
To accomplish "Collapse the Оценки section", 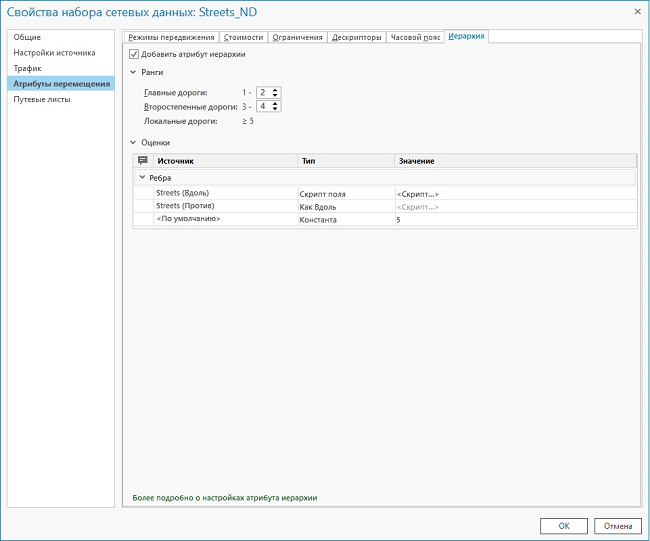I will tap(133, 142).
